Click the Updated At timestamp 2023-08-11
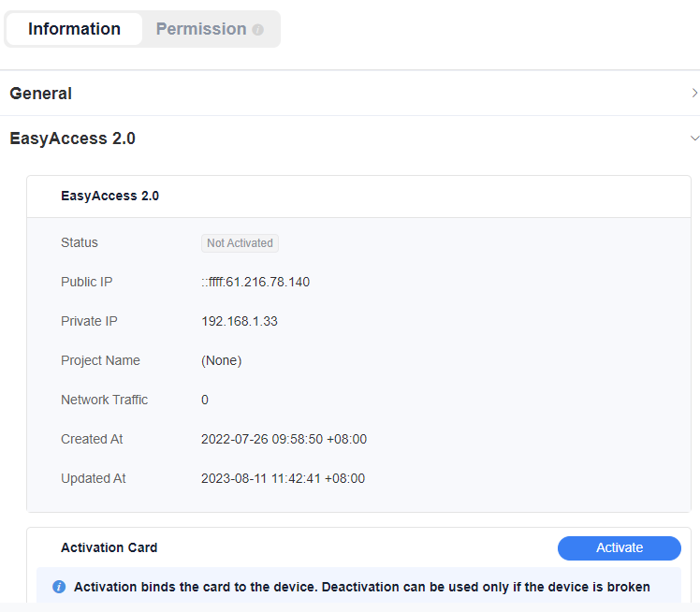Image resolution: width=700 pixels, height=612 pixels. click(x=283, y=478)
